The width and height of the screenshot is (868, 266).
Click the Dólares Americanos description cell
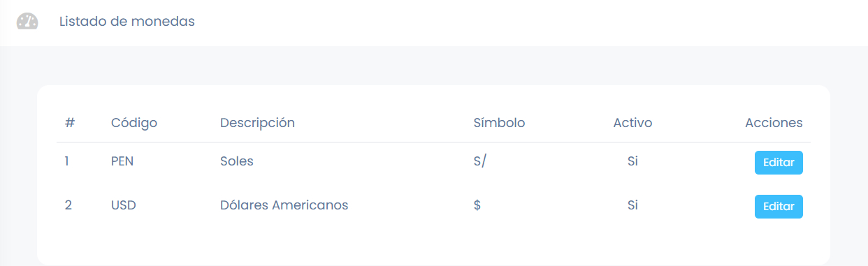coord(284,205)
